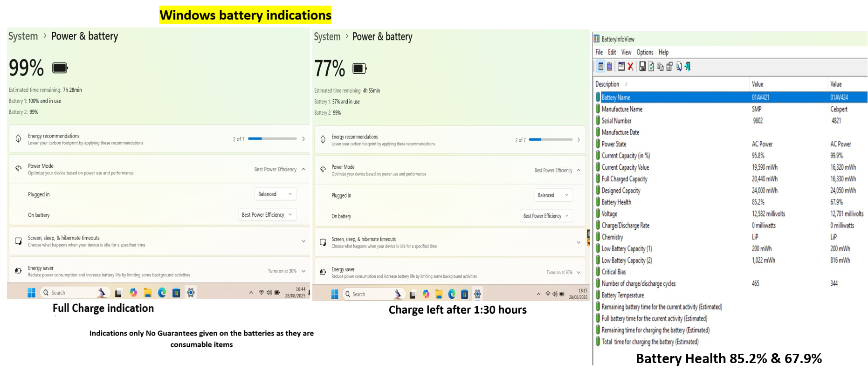Open On battery dropdown in the 77% window
This screenshot has height=371, width=868.
[546, 216]
